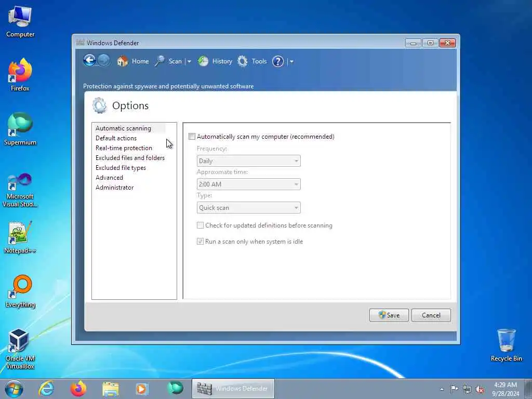
Task: Open the History page
Action: coord(215,61)
